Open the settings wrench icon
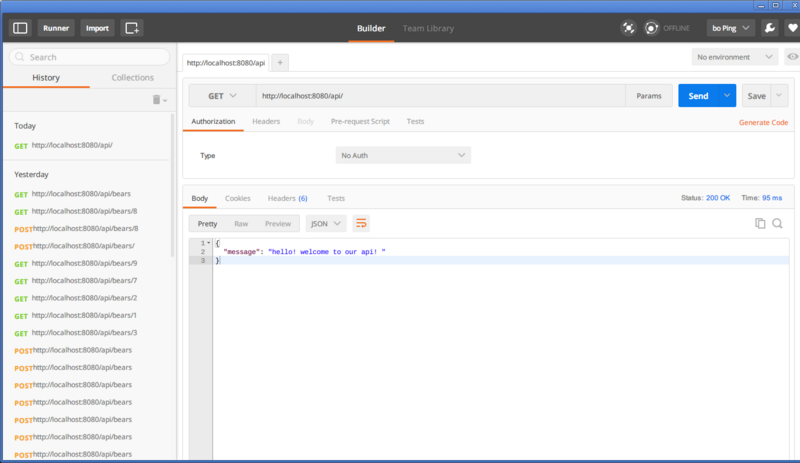 coord(769,28)
